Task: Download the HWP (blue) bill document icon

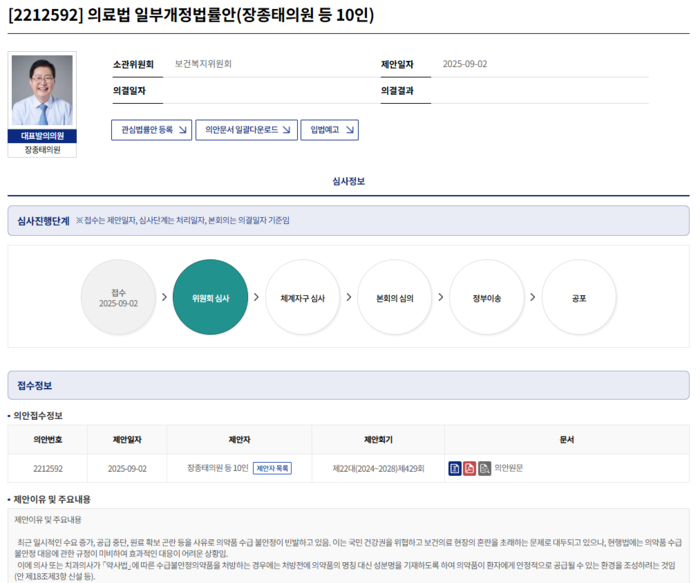Action: 455,468
